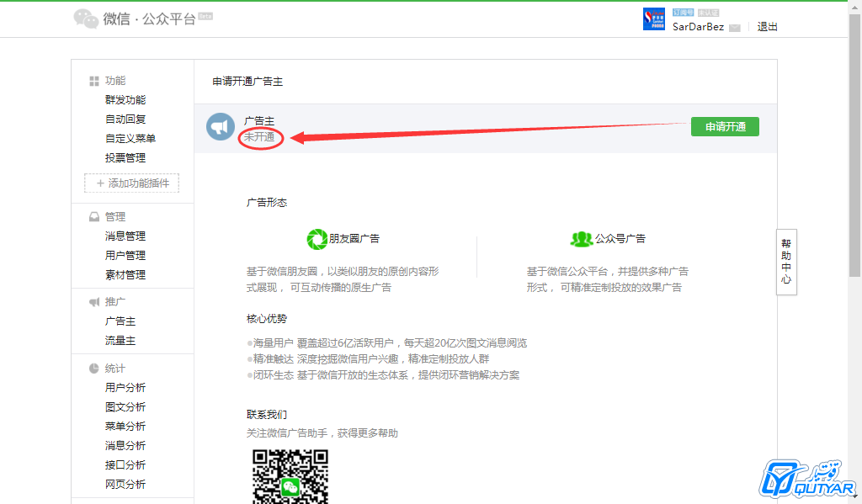Open the SarDarBez account avatar
Screen dimensions: 862x504
(654, 19)
